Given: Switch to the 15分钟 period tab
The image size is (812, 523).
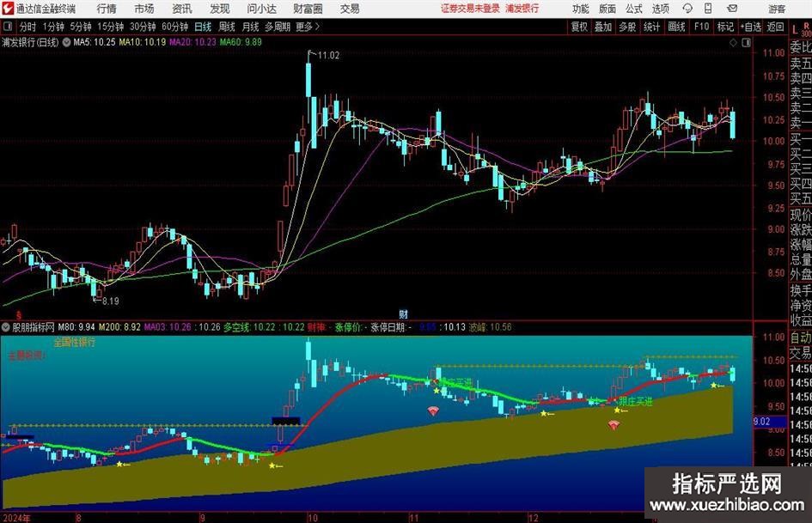Looking at the screenshot, I should [111, 27].
